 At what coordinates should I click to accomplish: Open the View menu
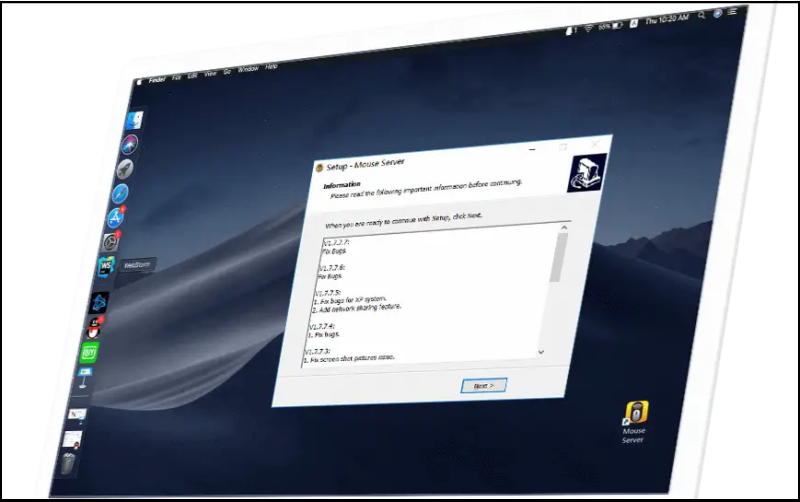pyautogui.click(x=210, y=74)
